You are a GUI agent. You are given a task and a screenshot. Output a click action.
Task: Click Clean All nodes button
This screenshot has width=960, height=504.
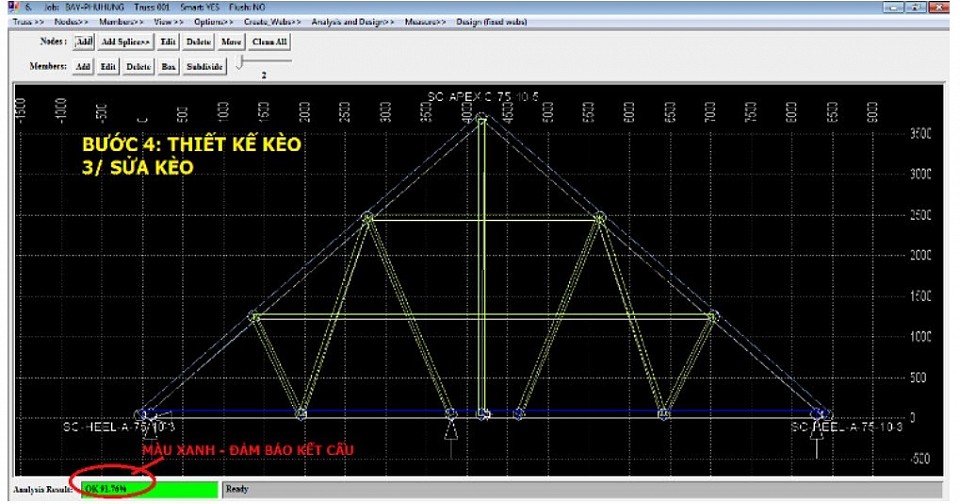tap(269, 42)
